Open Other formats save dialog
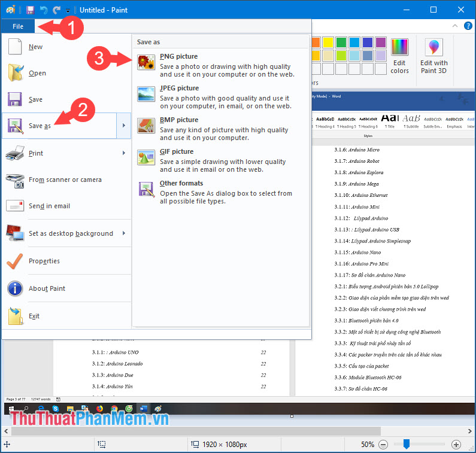 (x=181, y=183)
